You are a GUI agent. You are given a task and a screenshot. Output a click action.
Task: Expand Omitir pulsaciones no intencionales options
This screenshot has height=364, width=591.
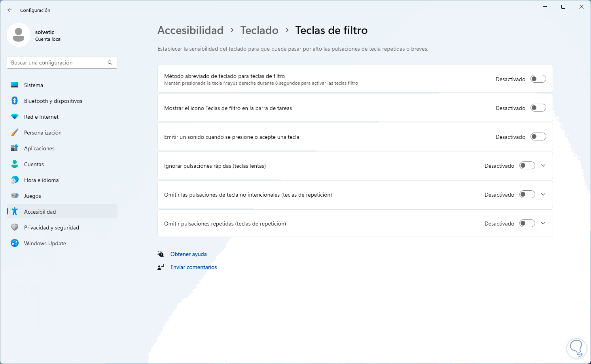point(543,195)
